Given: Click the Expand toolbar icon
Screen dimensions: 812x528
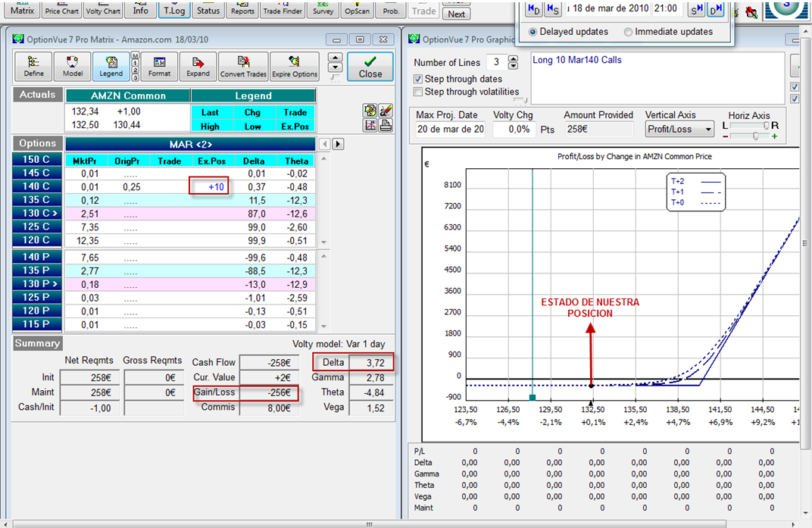Looking at the screenshot, I should tap(198, 66).
